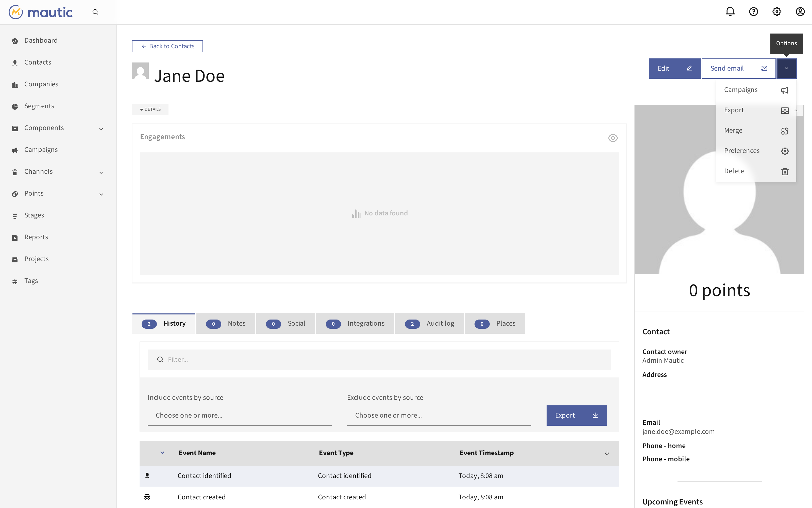Expand the Points submenu chevron
812x508 pixels.
[x=101, y=194]
